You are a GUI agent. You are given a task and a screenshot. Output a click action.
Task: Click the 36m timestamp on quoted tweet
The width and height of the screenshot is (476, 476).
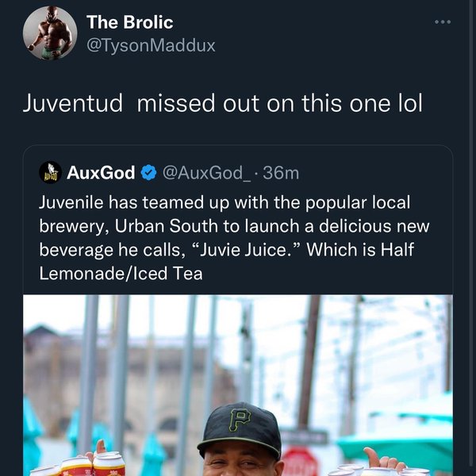(281, 172)
